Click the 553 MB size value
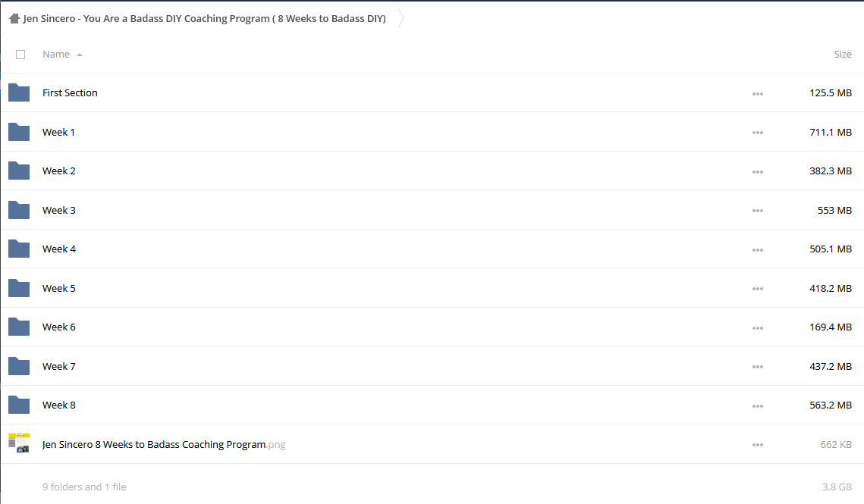Screen dimensions: 864x504 835,210
